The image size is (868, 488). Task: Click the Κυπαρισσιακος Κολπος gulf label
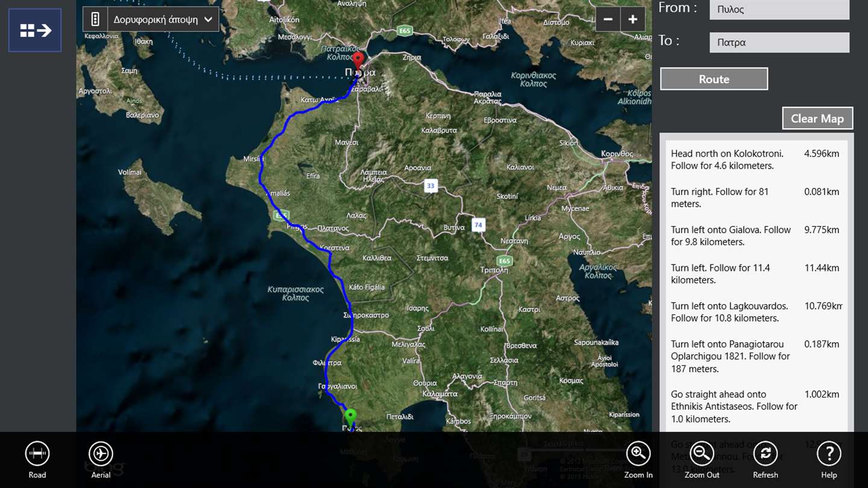[295, 293]
